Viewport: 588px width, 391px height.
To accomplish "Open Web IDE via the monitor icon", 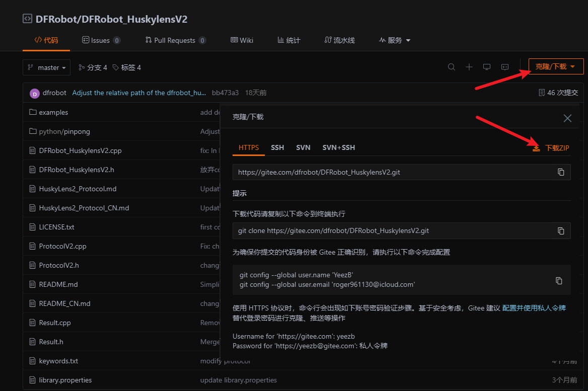I will [x=487, y=67].
